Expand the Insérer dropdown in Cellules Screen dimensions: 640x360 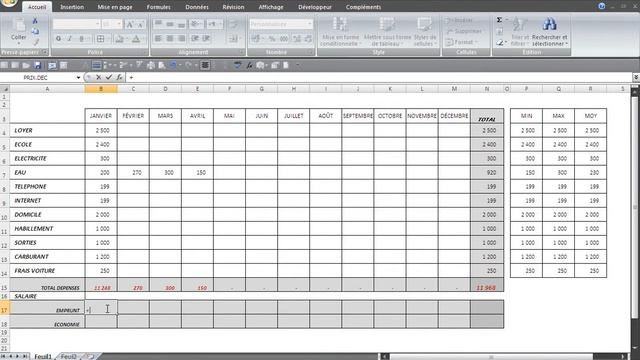point(459,20)
